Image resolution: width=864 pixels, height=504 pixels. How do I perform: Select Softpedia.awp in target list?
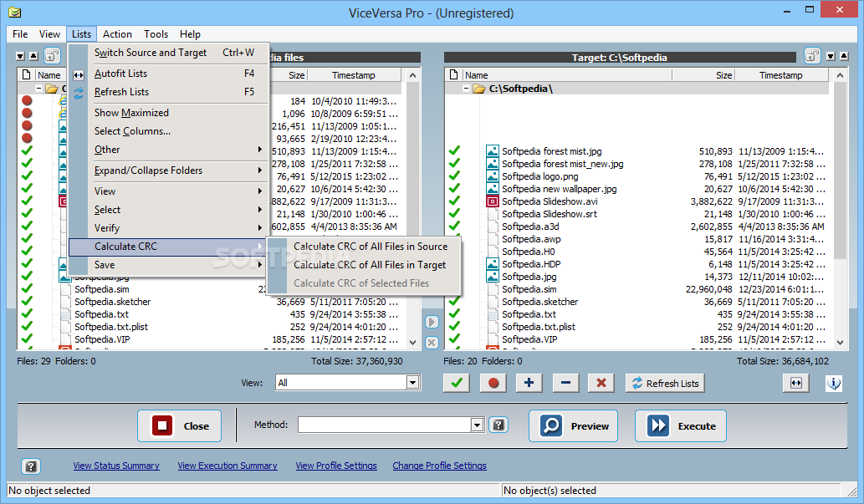click(531, 239)
